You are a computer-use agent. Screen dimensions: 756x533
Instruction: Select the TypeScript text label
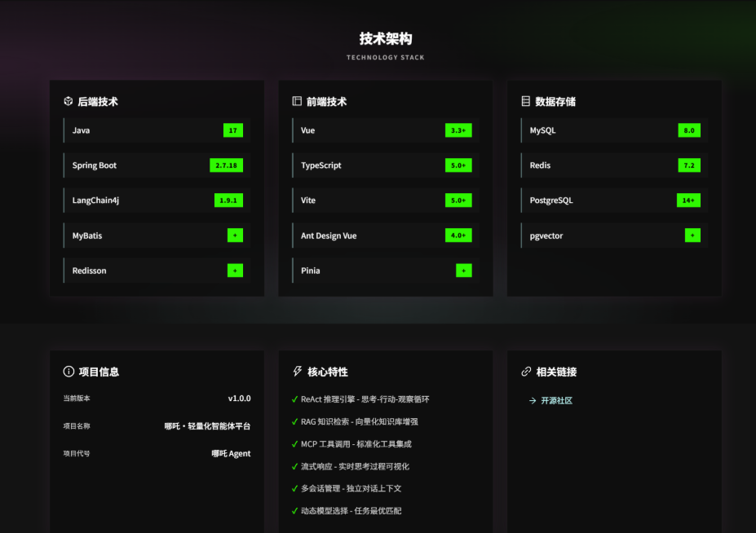point(321,165)
